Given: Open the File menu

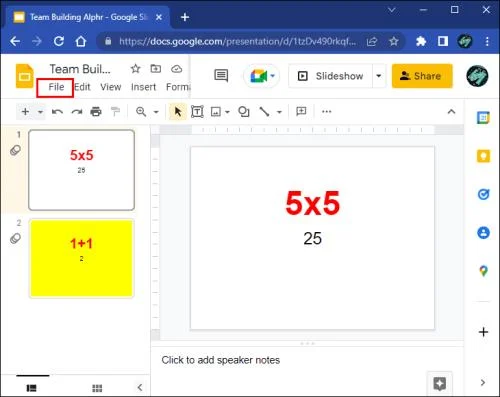Looking at the screenshot, I should [x=56, y=87].
